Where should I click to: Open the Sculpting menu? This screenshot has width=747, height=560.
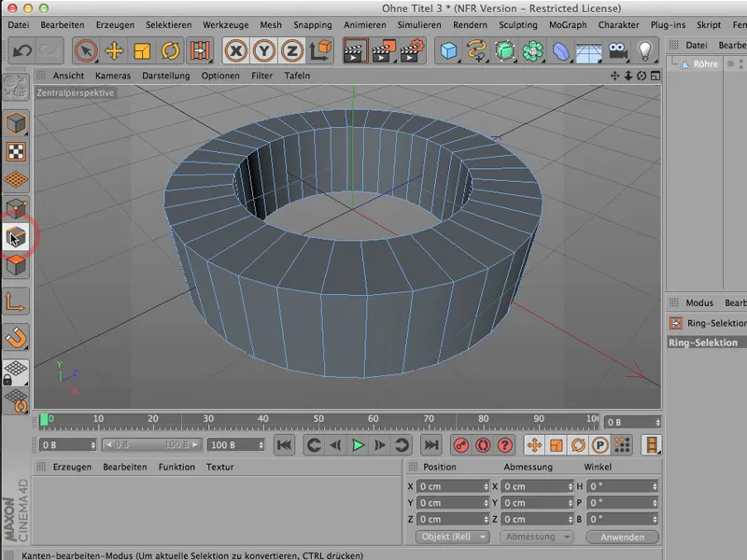[x=518, y=25]
